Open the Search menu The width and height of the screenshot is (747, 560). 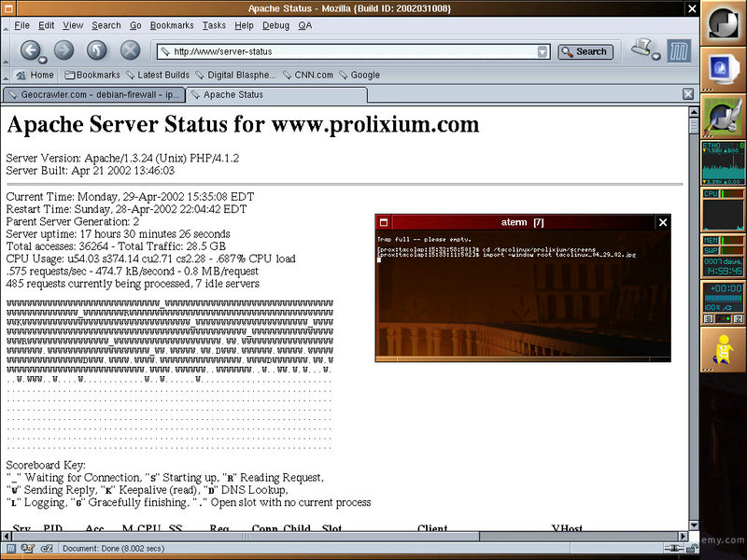coord(106,25)
